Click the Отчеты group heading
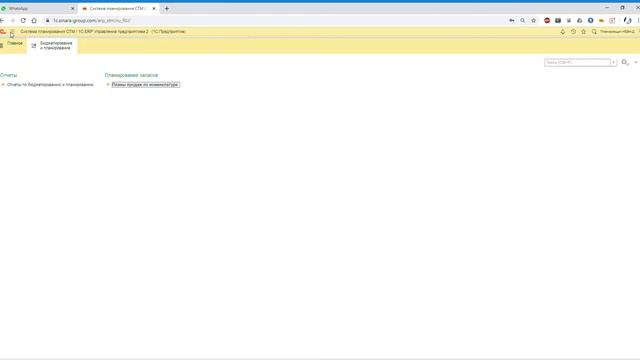The width and height of the screenshot is (640, 360). (9, 75)
